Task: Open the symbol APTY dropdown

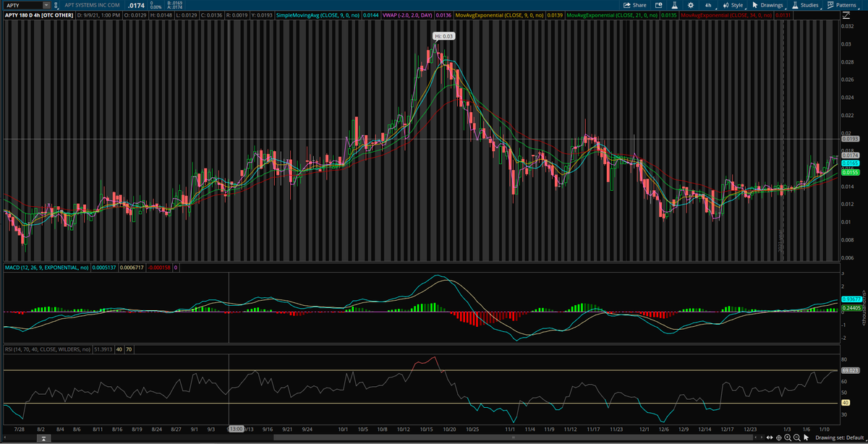Action: click(x=46, y=5)
